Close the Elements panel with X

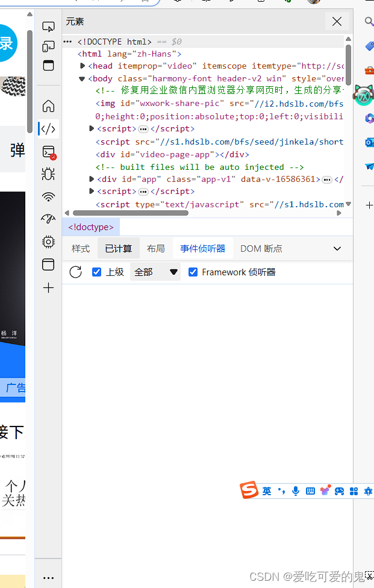(337, 22)
